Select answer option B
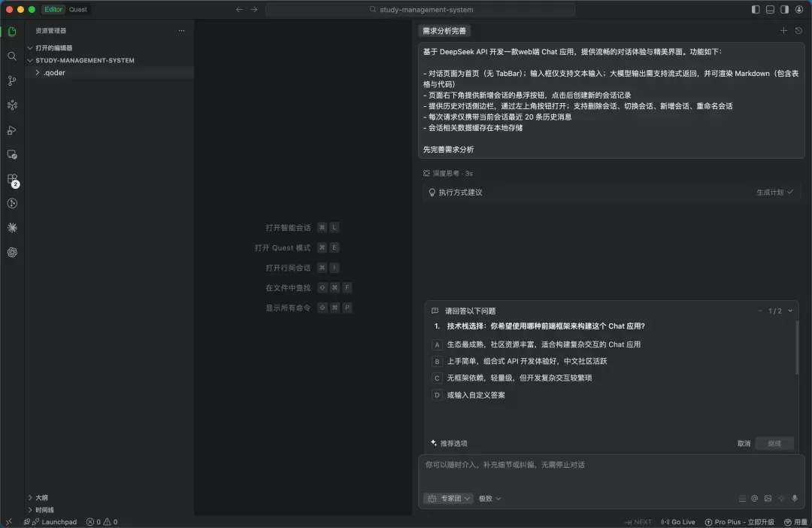The height and width of the screenshot is (528, 812). pos(437,361)
